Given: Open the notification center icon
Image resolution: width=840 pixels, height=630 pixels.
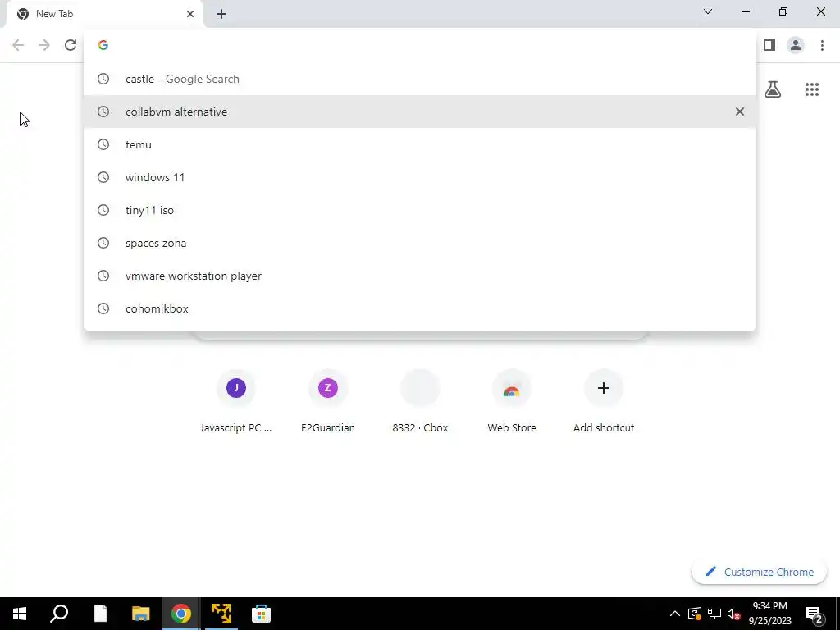Looking at the screenshot, I should click(x=815, y=614).
